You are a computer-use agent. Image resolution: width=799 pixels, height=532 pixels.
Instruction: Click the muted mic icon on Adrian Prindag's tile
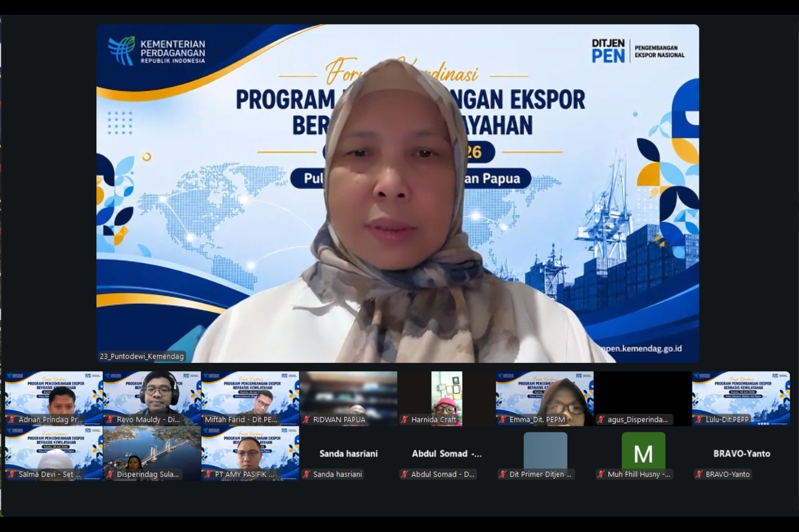[11, 420]
